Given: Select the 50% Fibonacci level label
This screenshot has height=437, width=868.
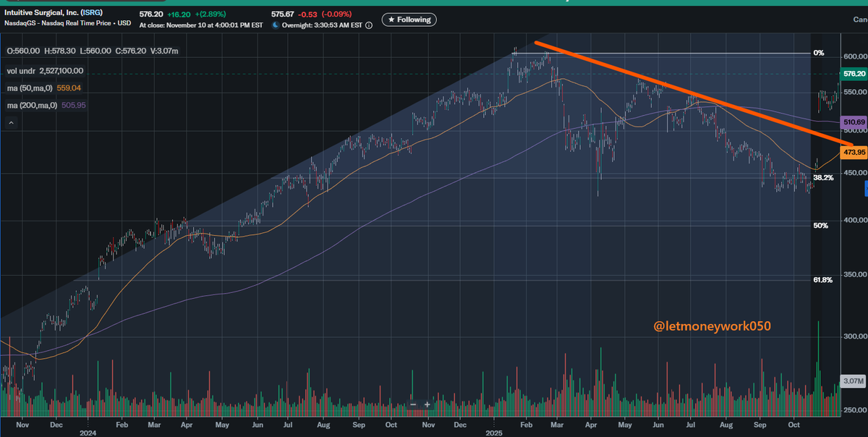Looking at the screenshot, I should (x=820, y=226).
